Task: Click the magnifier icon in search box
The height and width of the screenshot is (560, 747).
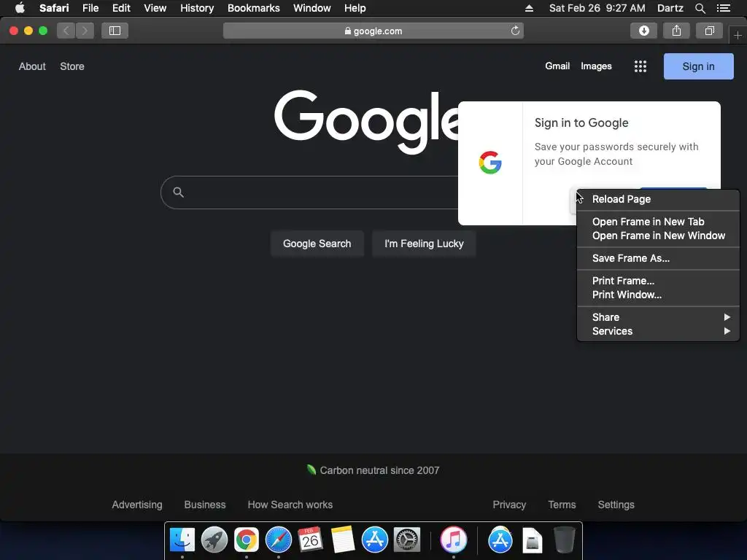Action: coord(178,192)
